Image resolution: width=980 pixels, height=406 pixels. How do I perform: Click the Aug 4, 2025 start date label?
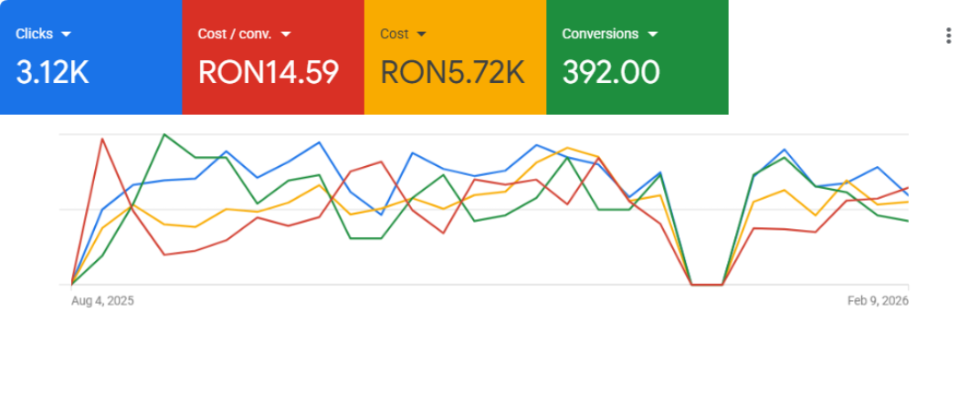(x=102, y=301)
